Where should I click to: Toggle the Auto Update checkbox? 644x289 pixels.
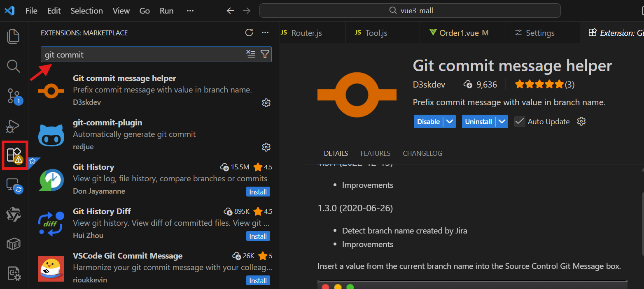coord(520,122)
